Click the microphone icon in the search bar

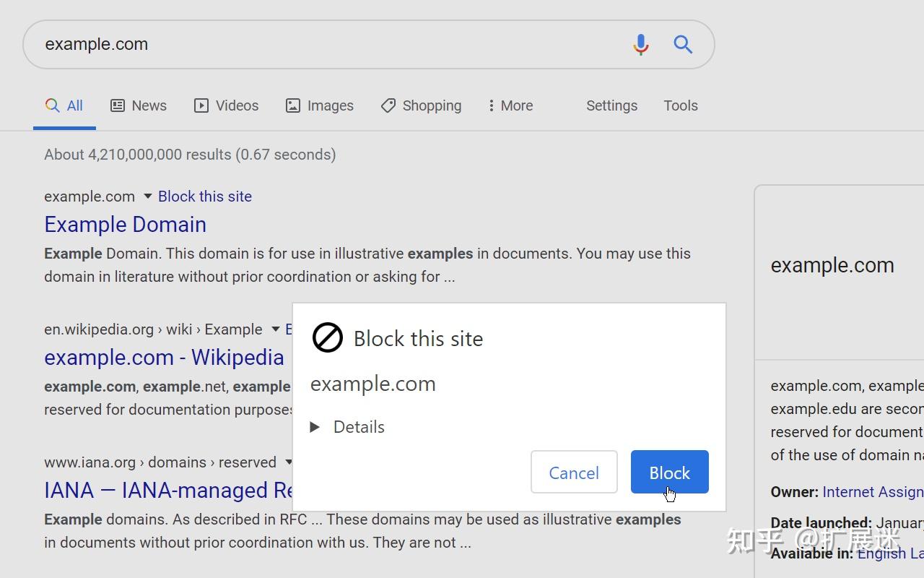click(x=640, y=44)
